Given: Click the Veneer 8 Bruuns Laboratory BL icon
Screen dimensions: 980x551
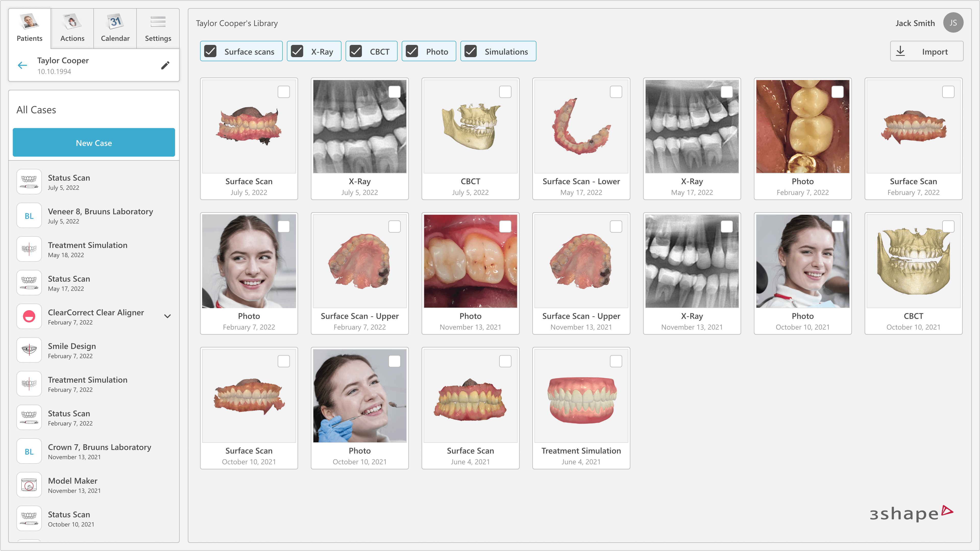Looking at the screenshot, I should 29,216.
